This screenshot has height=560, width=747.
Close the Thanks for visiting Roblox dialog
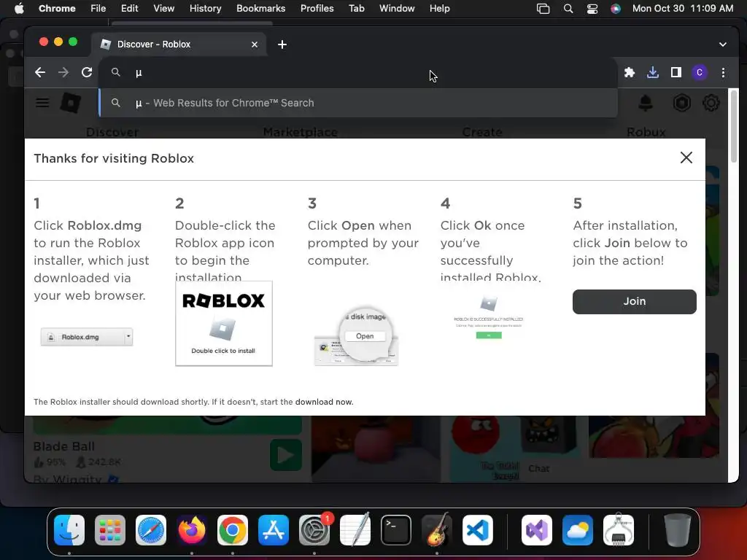tap(686, 157)
